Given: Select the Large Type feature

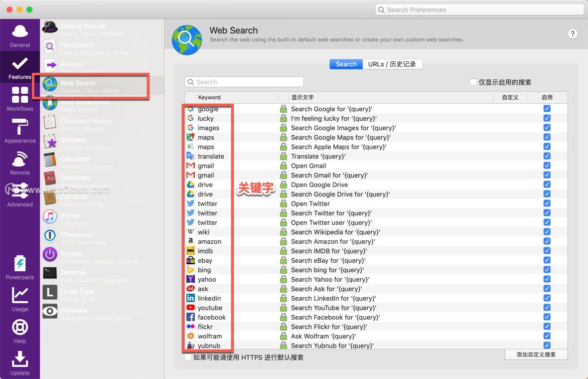Looking at the screenshot, I should 102,295.
